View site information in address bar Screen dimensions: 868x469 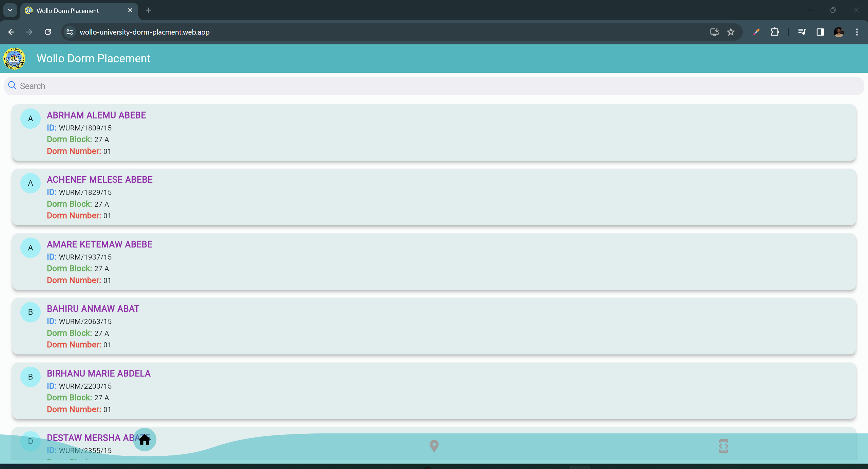pyautogui.click(x=70, y=32)
